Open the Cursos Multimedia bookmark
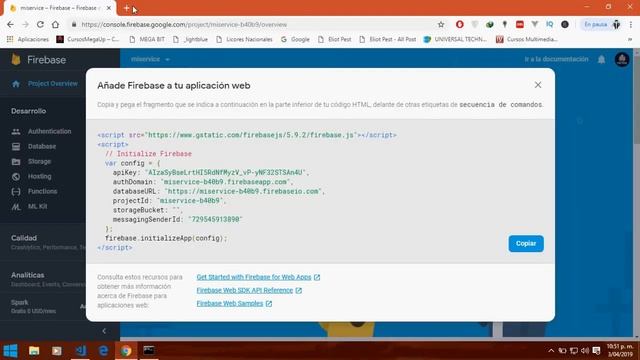 [527, 39]
